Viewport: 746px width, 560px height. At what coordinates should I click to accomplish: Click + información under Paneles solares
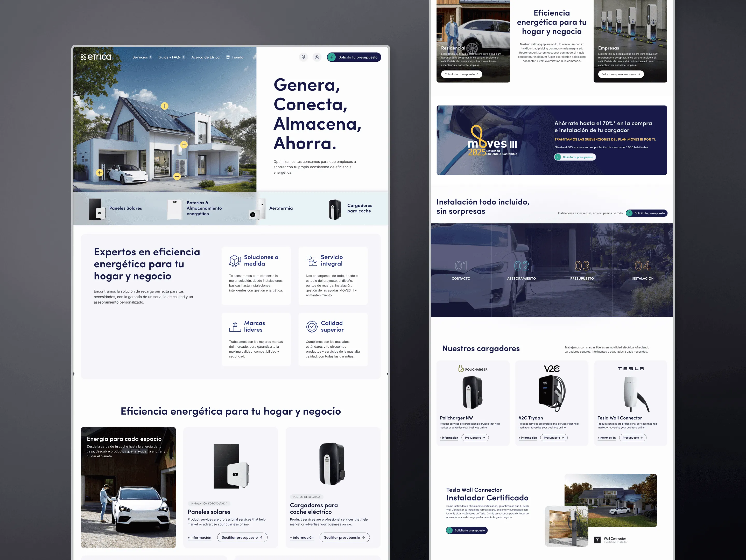click(x=199, y=538)
